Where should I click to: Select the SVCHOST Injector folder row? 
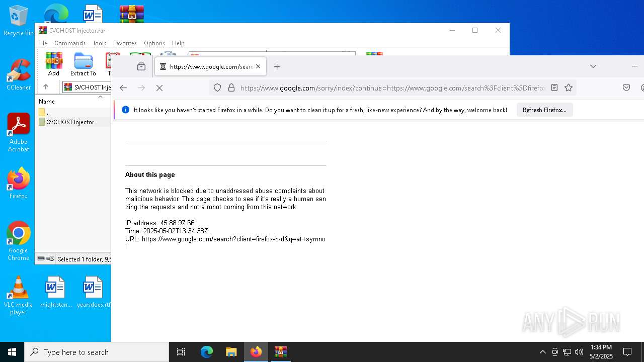(x=73, y=122)
